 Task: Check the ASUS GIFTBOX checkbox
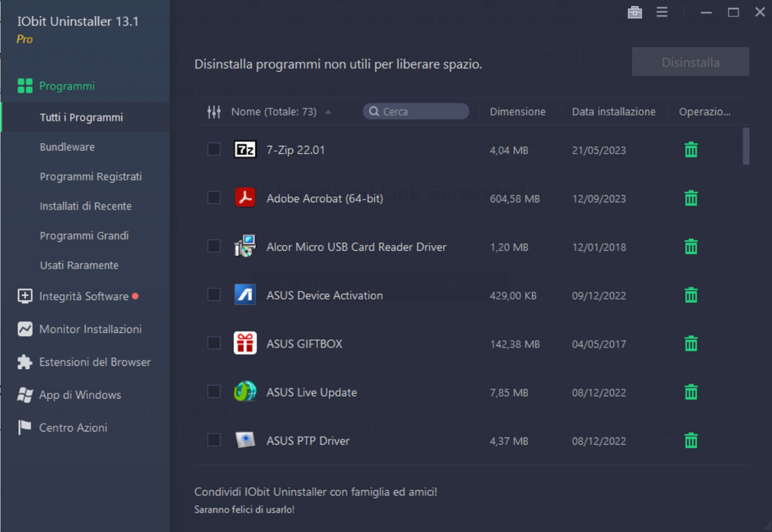213,343
